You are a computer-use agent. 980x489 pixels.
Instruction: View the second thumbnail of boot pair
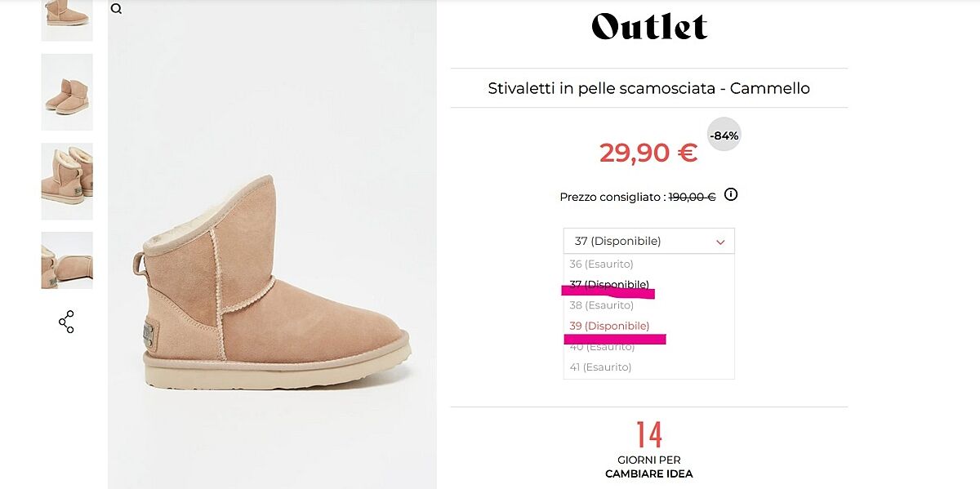click(x=67, y=91)
